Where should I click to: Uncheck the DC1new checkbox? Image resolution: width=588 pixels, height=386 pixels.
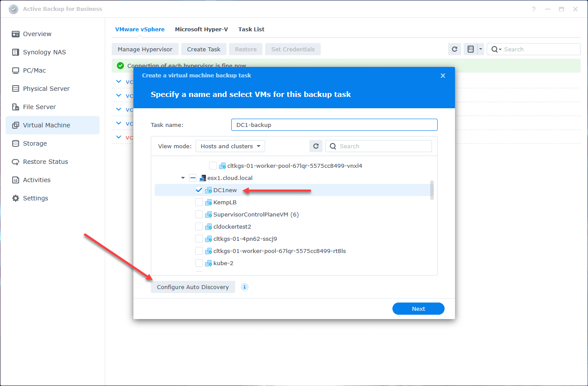[199, 190]
